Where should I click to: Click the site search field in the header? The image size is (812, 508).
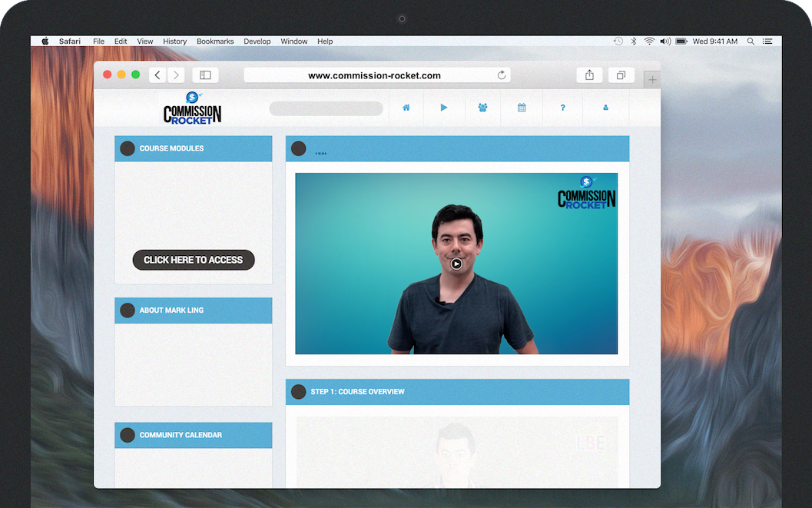pyautogui.click(x=326, y=108)
